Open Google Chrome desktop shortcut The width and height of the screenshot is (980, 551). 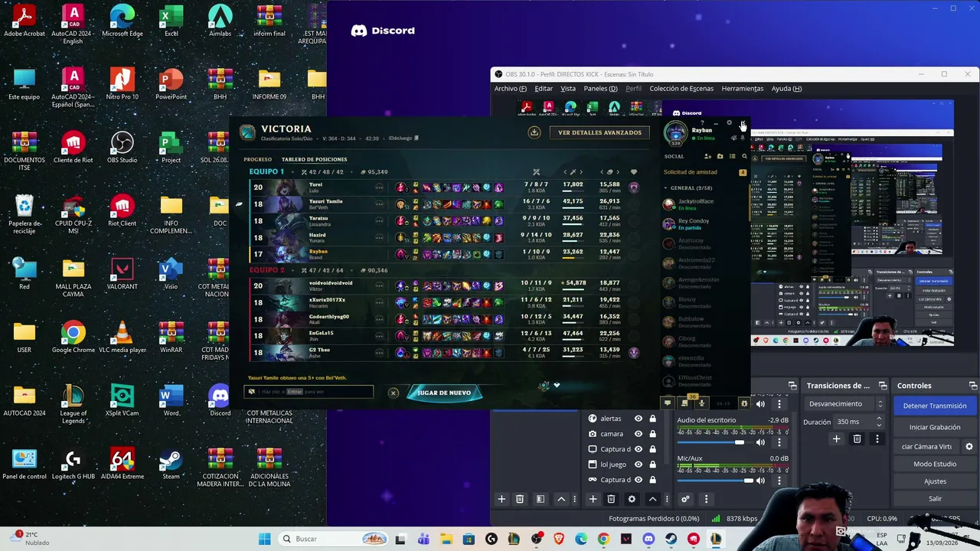(73, 338)
